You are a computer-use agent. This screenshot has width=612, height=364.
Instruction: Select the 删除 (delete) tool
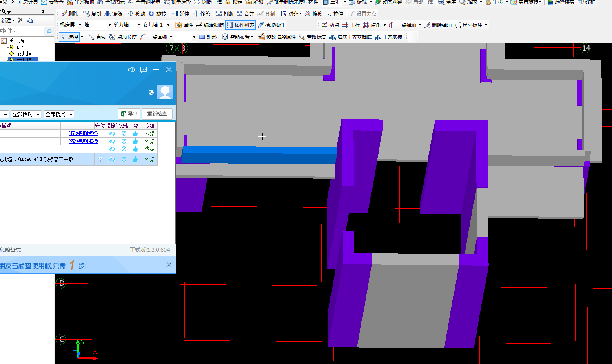(69, 13)
